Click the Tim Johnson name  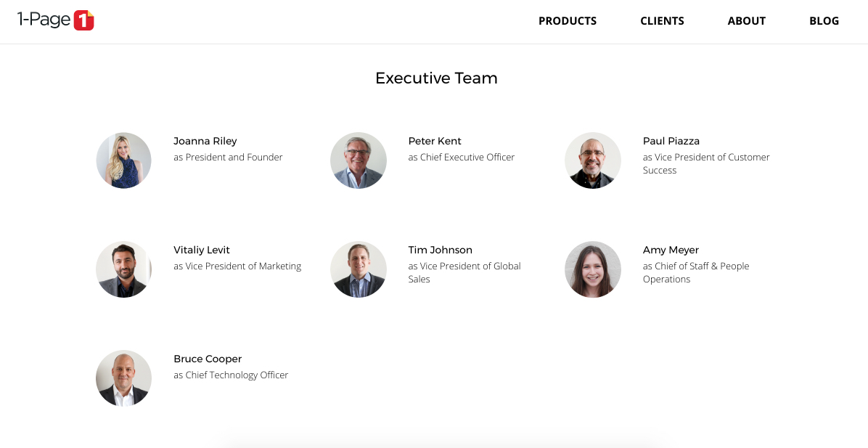440,251
